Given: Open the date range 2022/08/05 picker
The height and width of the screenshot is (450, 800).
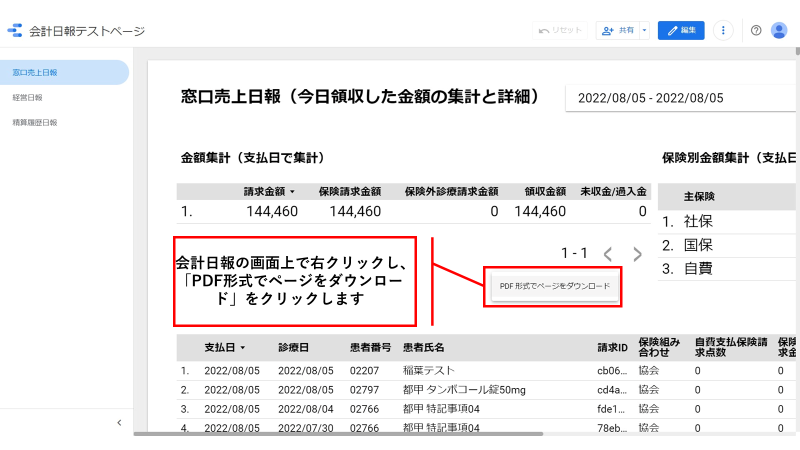Looking at the screenshot, I should [680, 98].
